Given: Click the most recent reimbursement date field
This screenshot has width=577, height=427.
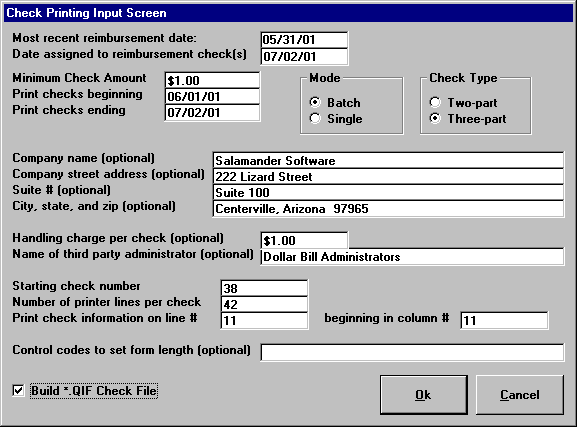Looking at the screenshot, I should (x=304, y=40).
